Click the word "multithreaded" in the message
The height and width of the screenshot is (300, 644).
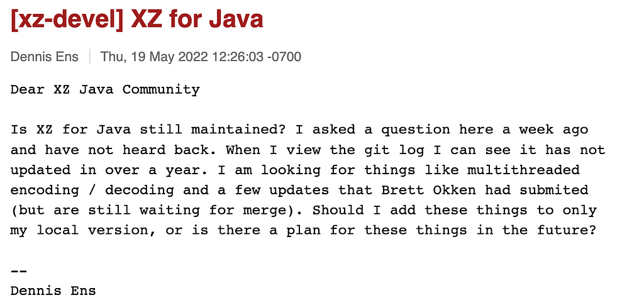coord(524,170)
